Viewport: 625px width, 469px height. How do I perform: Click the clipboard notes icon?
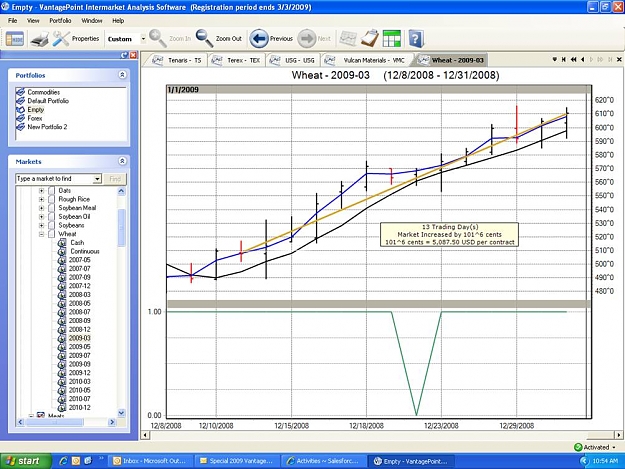point(369,39)
